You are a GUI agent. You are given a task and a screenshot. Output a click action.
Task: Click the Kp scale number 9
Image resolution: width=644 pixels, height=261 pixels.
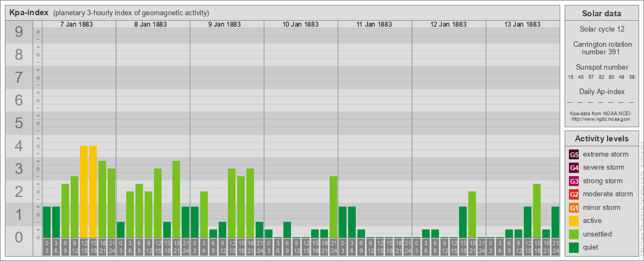(x=19, y=32)
